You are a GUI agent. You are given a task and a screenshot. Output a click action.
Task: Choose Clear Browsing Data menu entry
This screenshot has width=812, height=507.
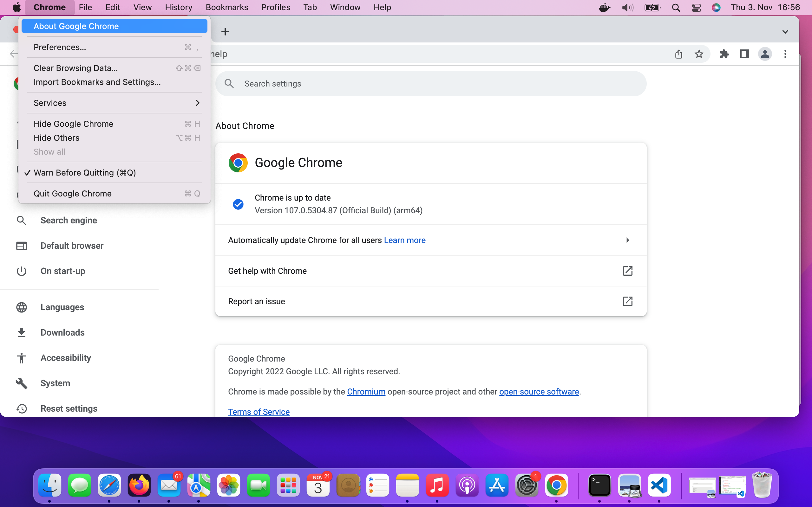point(75,68)
